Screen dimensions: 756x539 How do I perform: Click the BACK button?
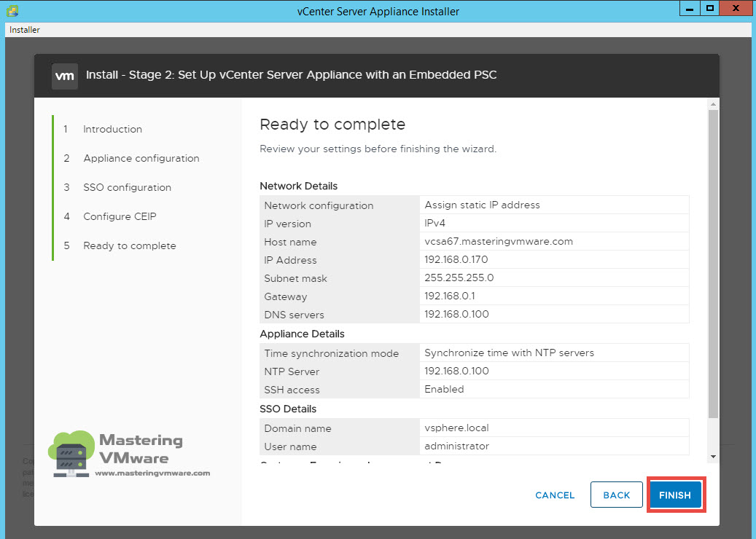617,495
